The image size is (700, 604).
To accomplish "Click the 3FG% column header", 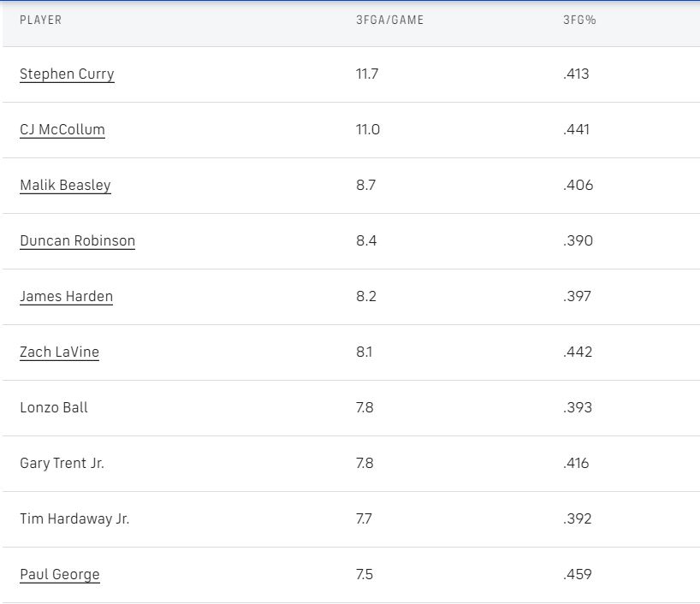I will pyautogui.click(x=579, y=20).
